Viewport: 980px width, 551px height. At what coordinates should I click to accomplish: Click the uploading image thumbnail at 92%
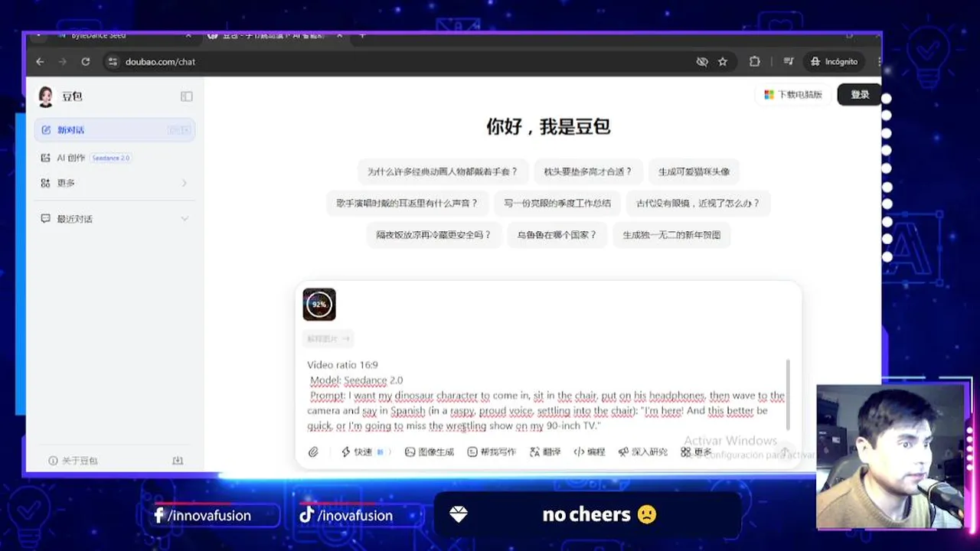point(319,305)
